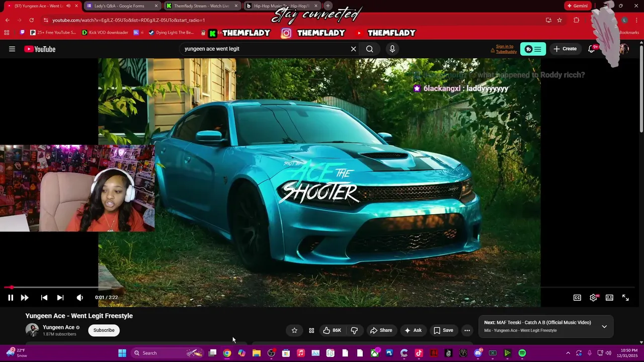This screenshot has height=362, width=644.
Task: Click the star icon beside like button
Action: click(294, 330)
